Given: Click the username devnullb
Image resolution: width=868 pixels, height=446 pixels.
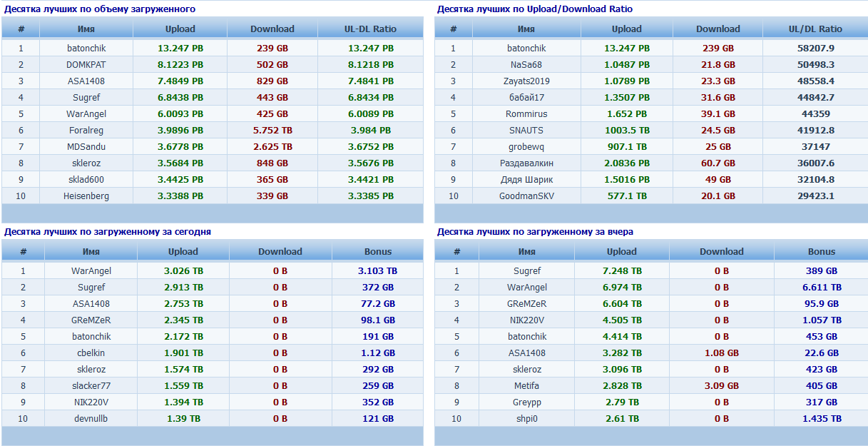Looking at the screenshot, I should [91, 418].
